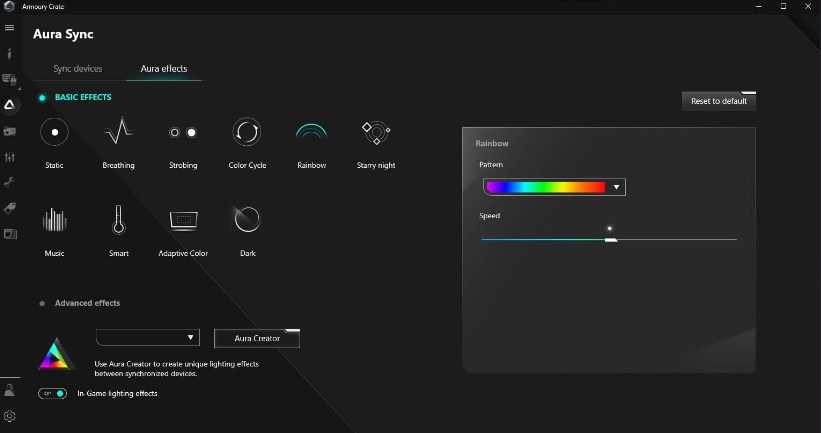Viewport: 821px width, 433px height.
Task: Switch to the Sync devices tab
Action: coord(78,69)
